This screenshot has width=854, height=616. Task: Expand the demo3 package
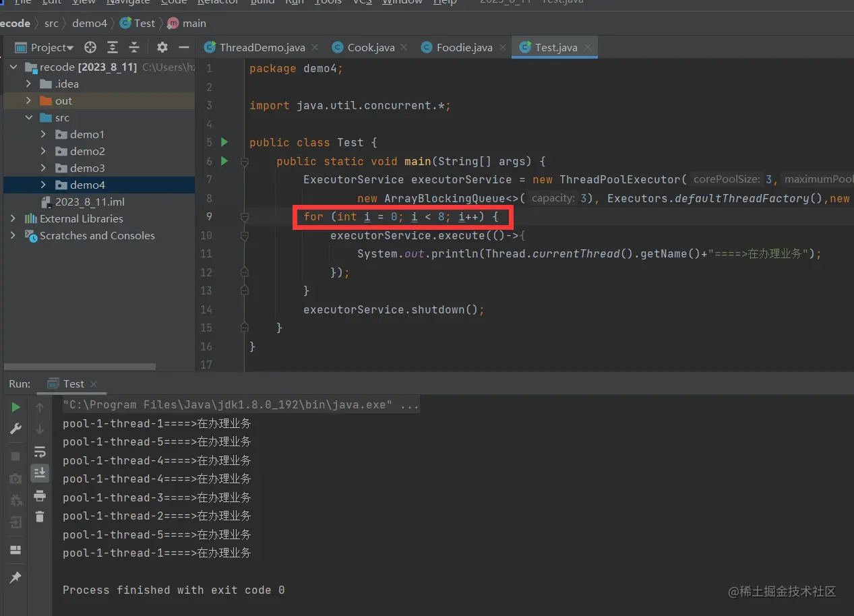click(x=43, y=168)
